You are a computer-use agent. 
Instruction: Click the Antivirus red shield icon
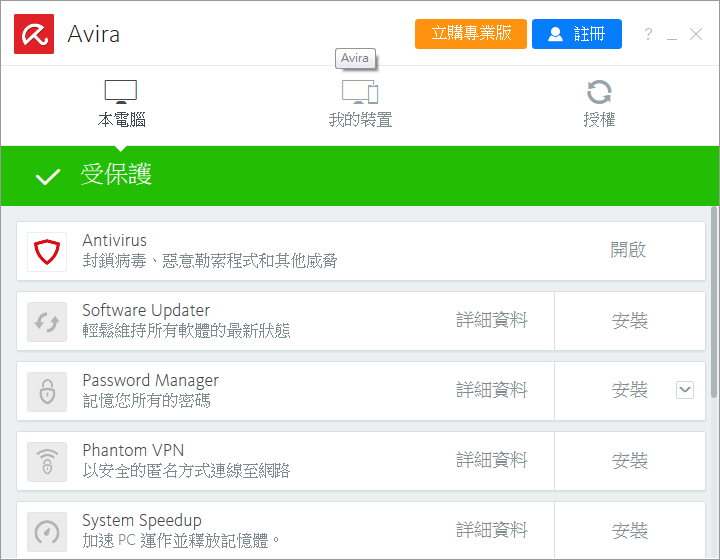pyautogui.click(x=47, y=252)
